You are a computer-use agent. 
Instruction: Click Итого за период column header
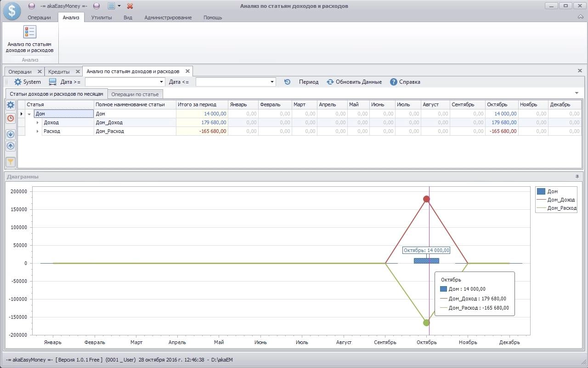[x=202, y=105]
